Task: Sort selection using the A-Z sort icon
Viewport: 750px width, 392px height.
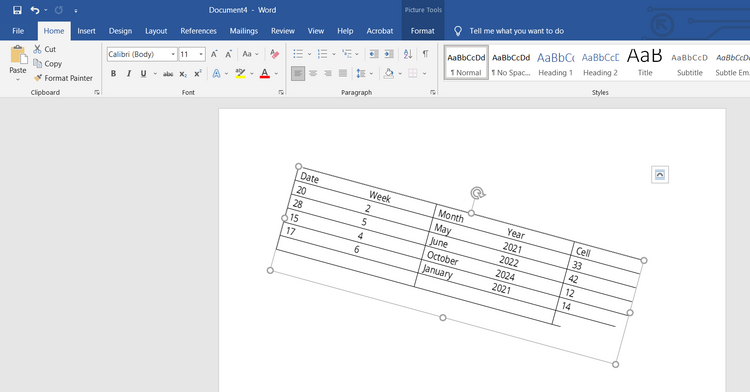Action: [408, 54]
